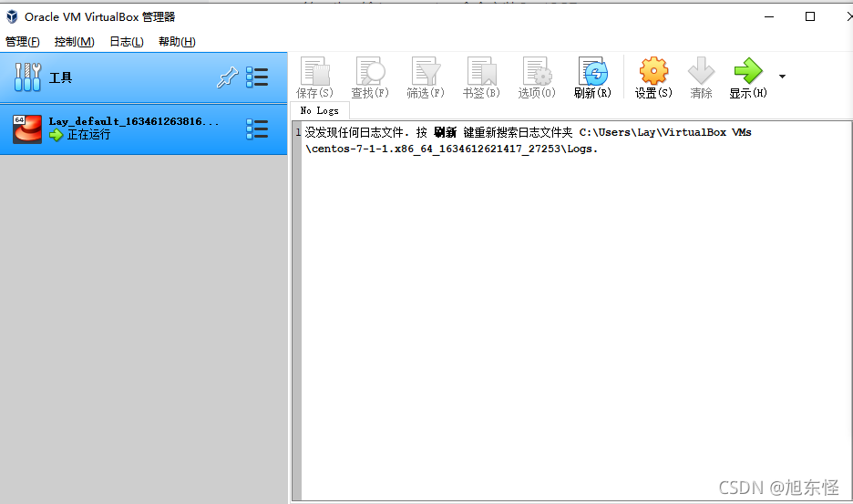This screenshot has width=853, height=504.
Task: Open the 帮助(H) menu
Action: [x=177, y=41]
